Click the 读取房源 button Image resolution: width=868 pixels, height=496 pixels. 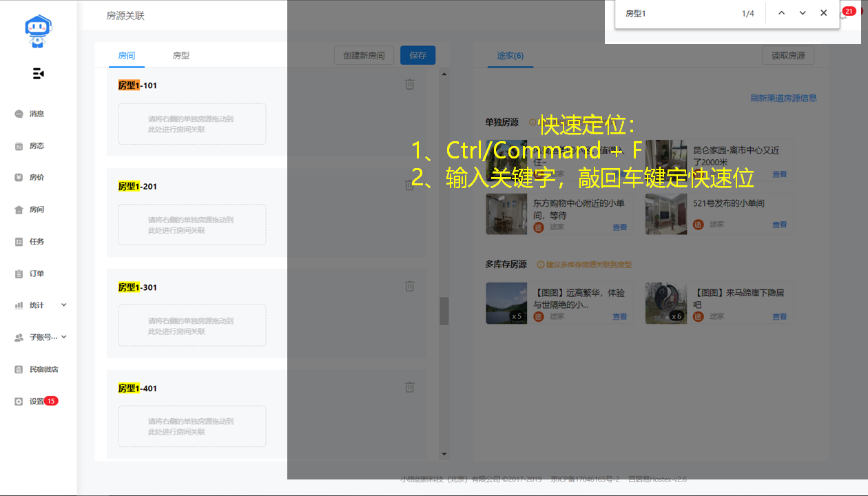pos(788,56)
